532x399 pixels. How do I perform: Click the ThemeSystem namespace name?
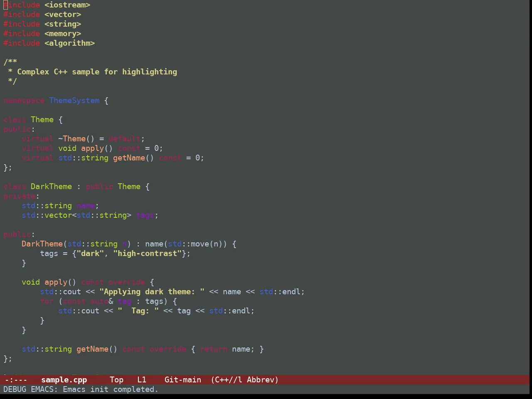click(x=74, y=101)
